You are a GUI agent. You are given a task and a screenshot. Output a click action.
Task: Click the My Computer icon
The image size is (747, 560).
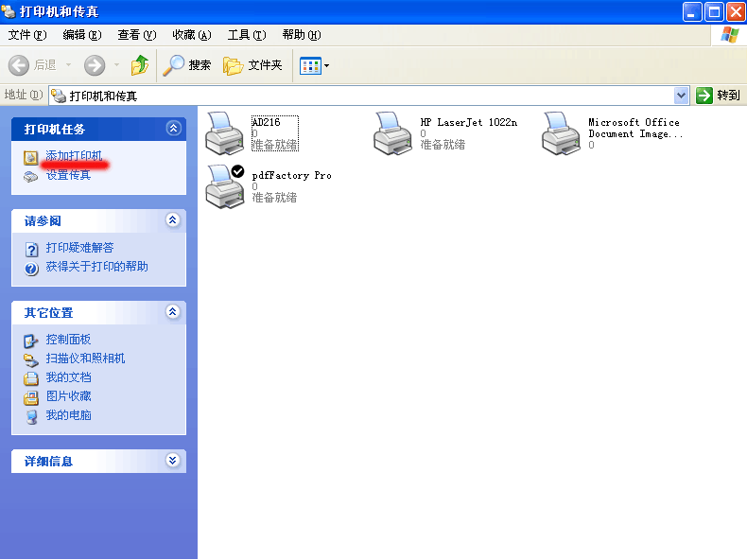[x=31, y=417]
